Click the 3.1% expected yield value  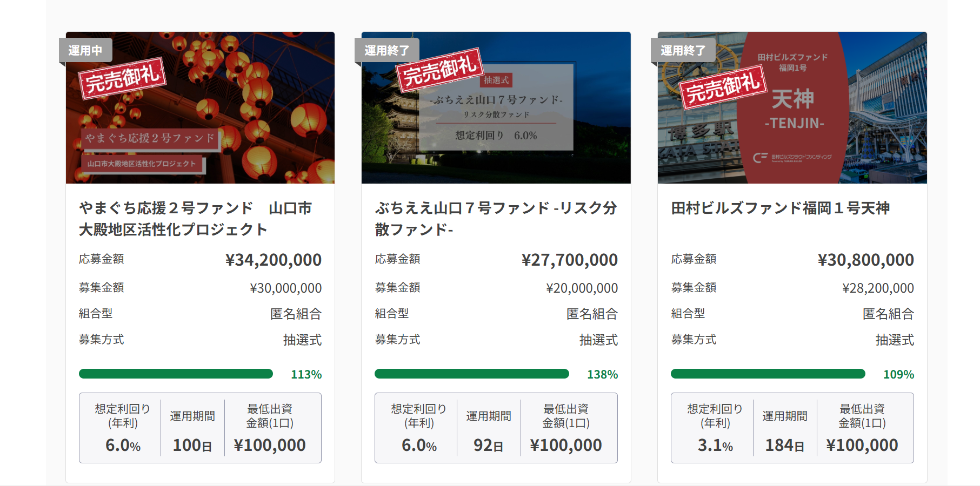pos(715,446)
